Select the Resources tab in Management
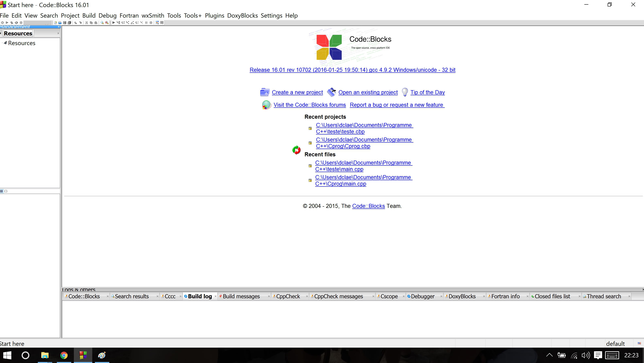 tap(18, 33)
